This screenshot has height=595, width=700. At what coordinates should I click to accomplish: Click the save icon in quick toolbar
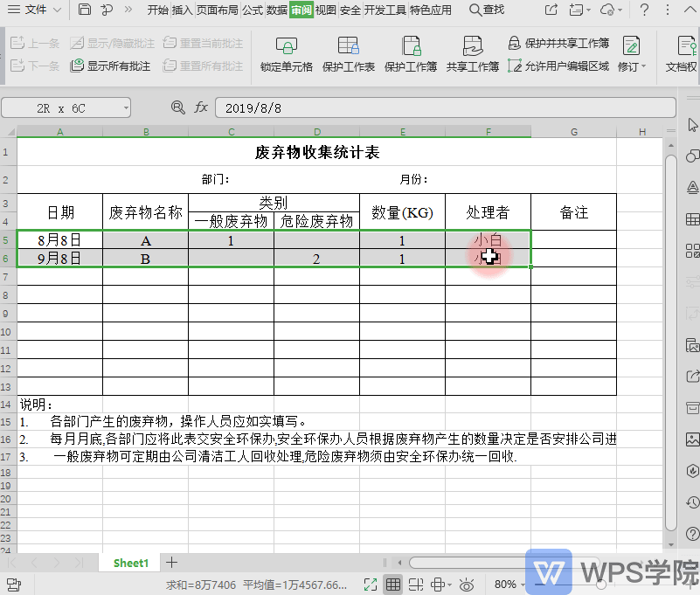click(x=85, y=10)
